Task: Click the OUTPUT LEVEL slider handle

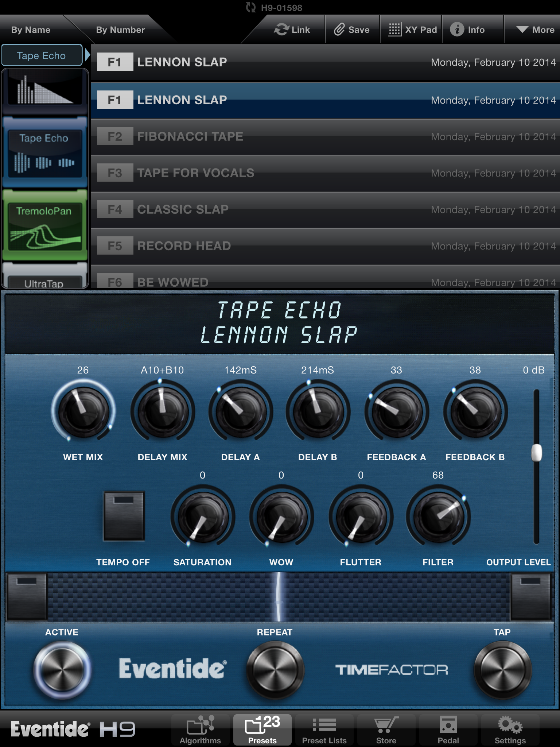Action: point(536,453)
